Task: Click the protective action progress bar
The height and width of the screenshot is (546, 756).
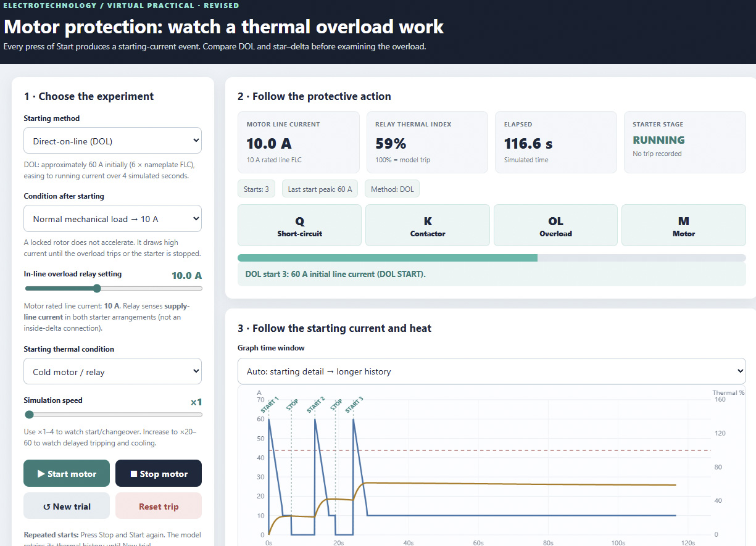Action: (x=492, y=258)
